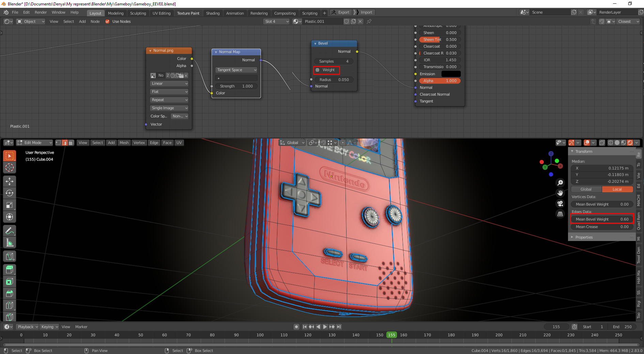Click the zoom viewport gizmo icon
Viewport: 644px width, 354px height.
coord(560,183)
